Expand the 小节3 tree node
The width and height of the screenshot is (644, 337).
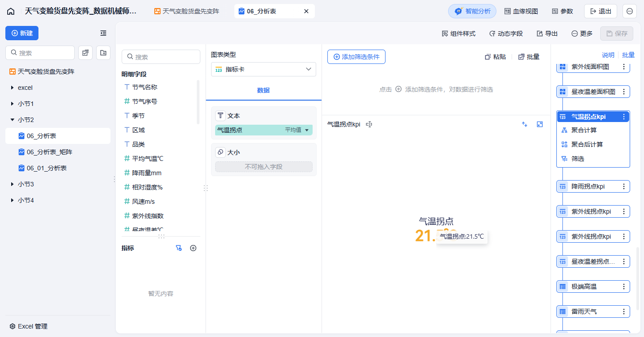(12, 184)
